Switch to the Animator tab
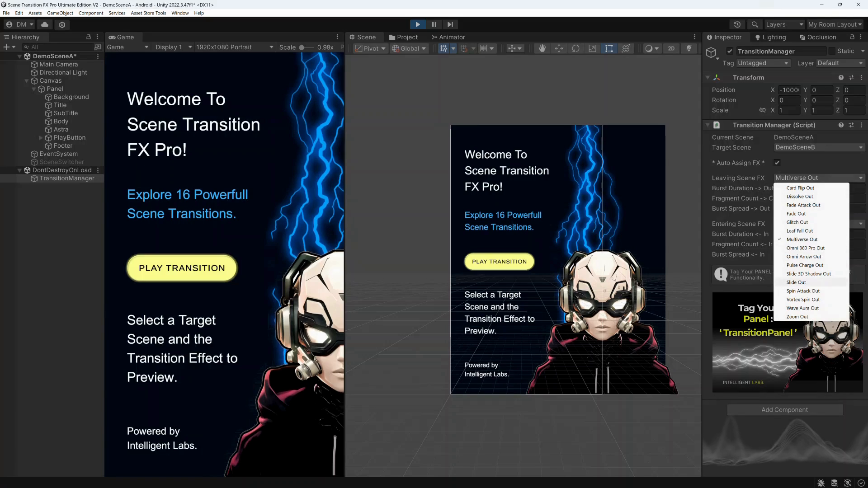The height and width of the screenshot is (488, 868). 448,37
